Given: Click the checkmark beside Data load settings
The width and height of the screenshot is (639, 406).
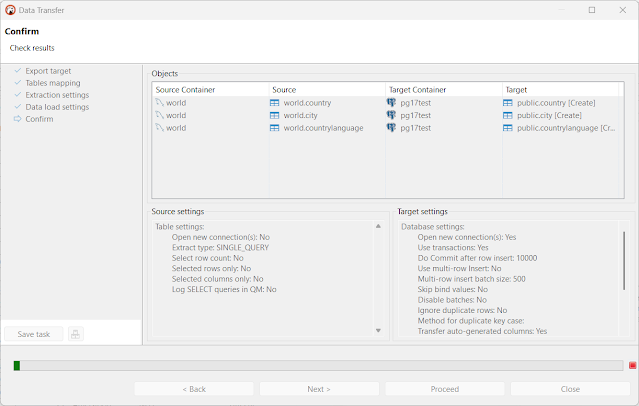Looking at the screenshot, I should click(18, 107).
